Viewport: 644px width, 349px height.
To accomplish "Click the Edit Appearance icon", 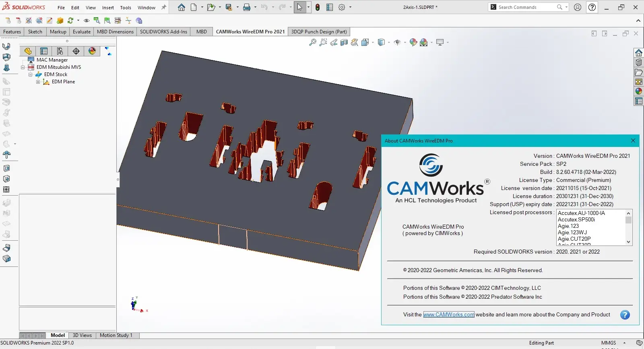I will (x=413, y=42).
